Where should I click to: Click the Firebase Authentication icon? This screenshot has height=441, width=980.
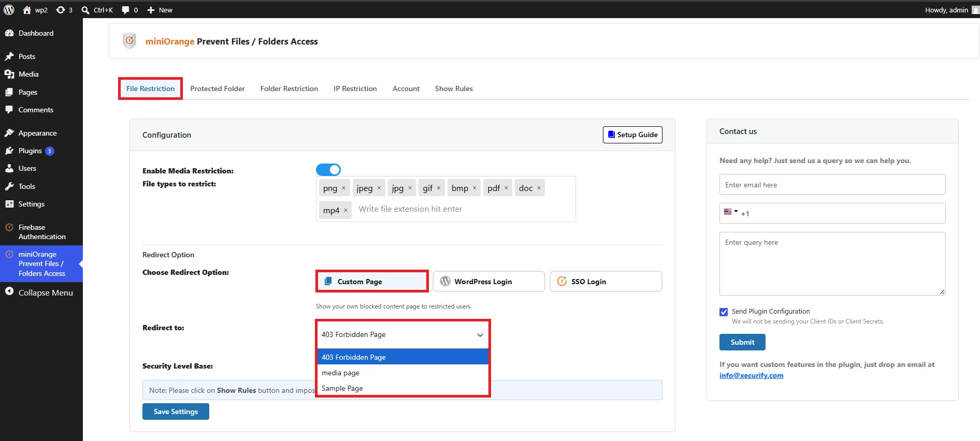tap(9, 227)
